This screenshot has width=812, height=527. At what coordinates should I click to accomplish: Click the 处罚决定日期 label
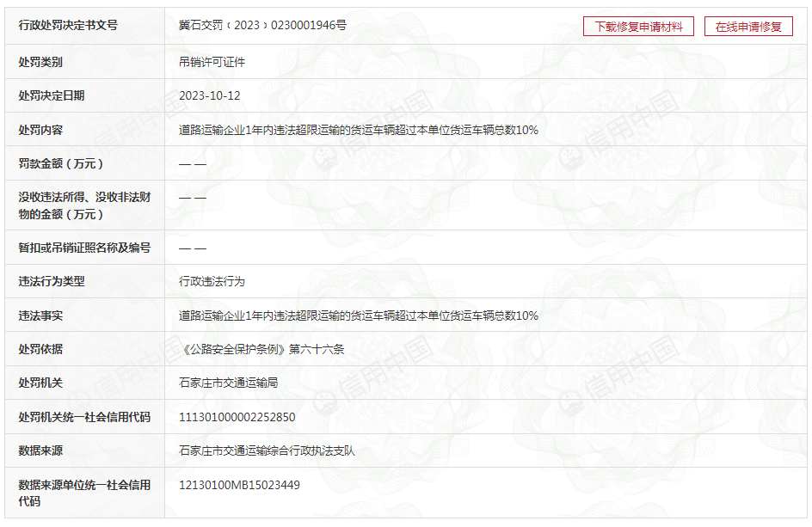tap(52, 95)
